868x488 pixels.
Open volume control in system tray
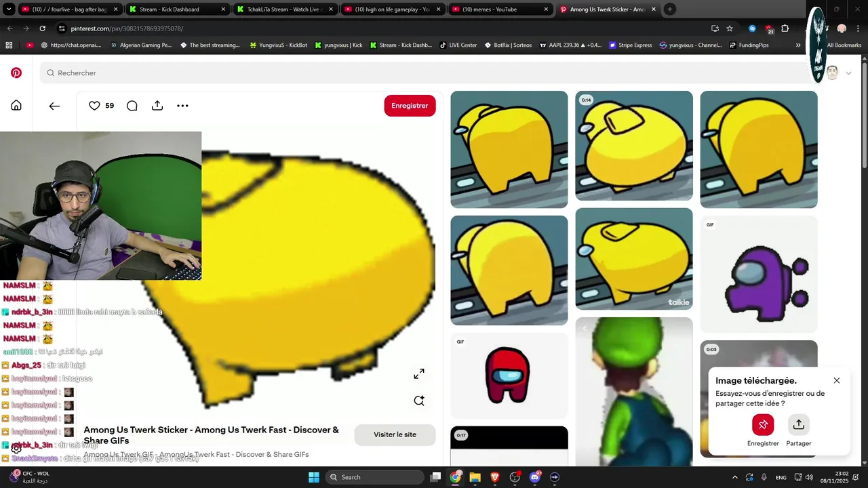(809, 477)
